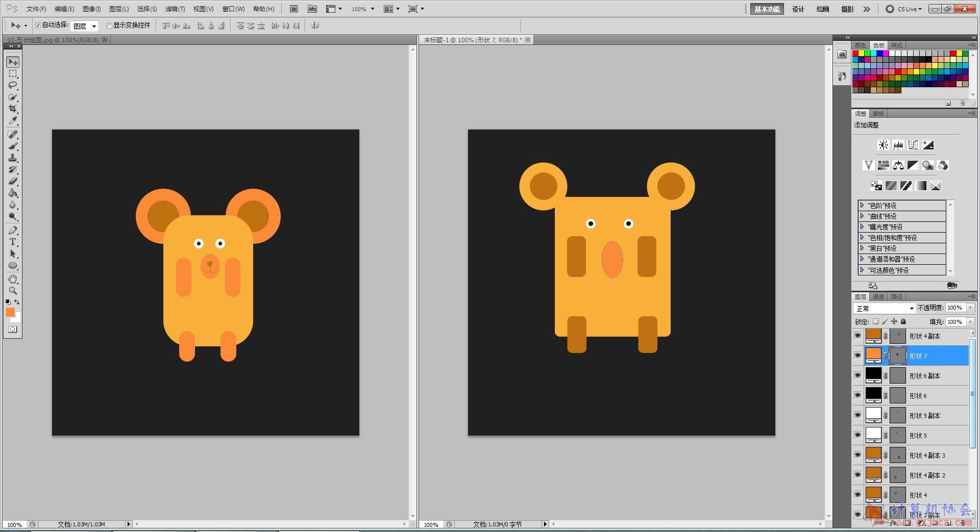
Task: Open the fill percentage arrow
Action: click(x=970, y=322)
